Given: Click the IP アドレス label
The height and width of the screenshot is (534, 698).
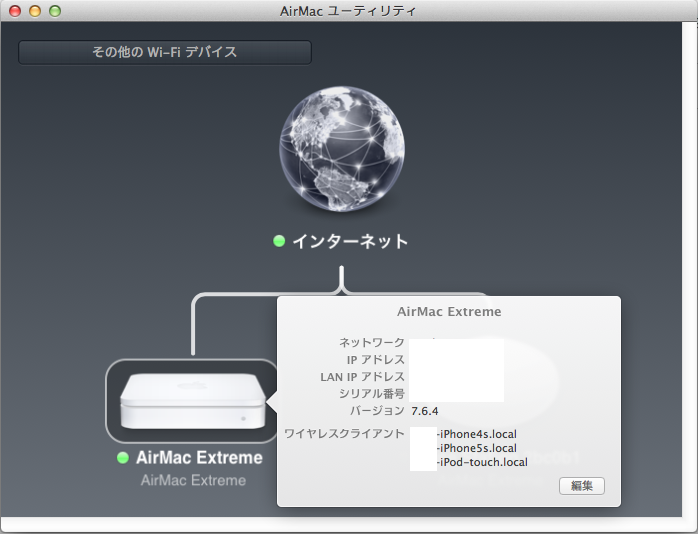Looking at the screenshot, I should (x=375, y=359).
